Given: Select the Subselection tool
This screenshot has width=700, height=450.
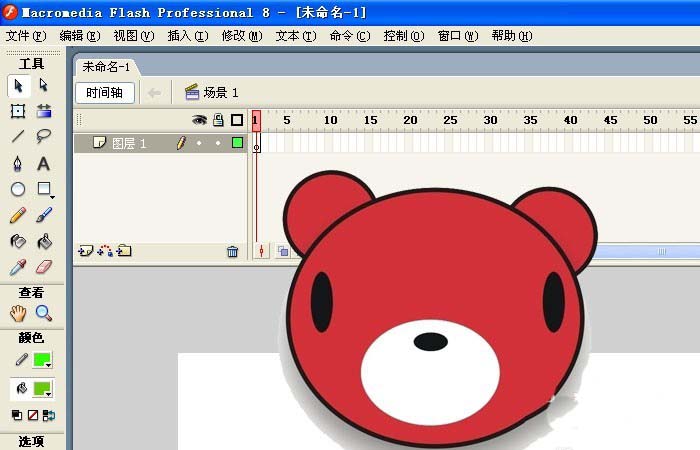Looking at the screenshot, I should (x=43, y=85).
